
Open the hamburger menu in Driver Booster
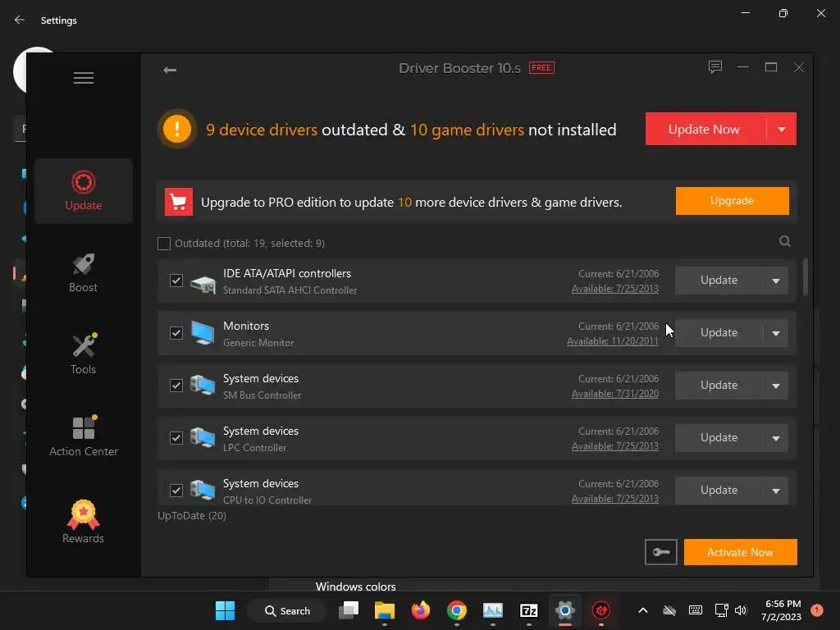(84, 78)
